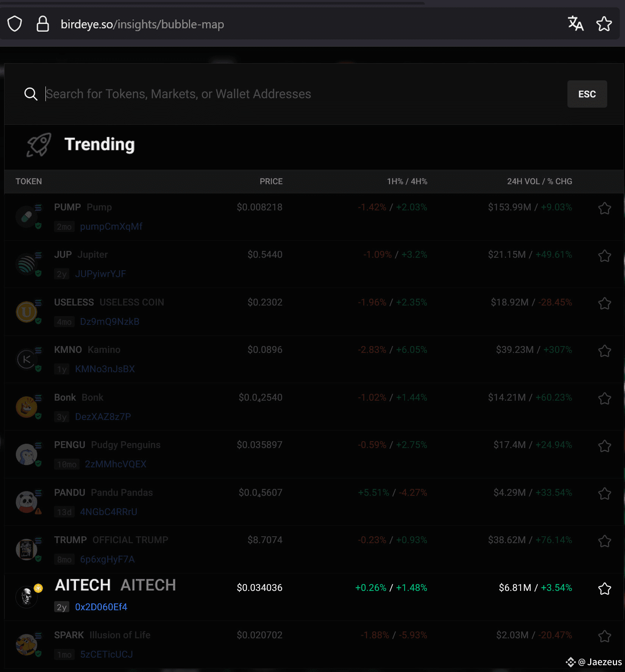Click the PUMP token logo
Viewport: 625px width, 672px height.
(27, 217)
